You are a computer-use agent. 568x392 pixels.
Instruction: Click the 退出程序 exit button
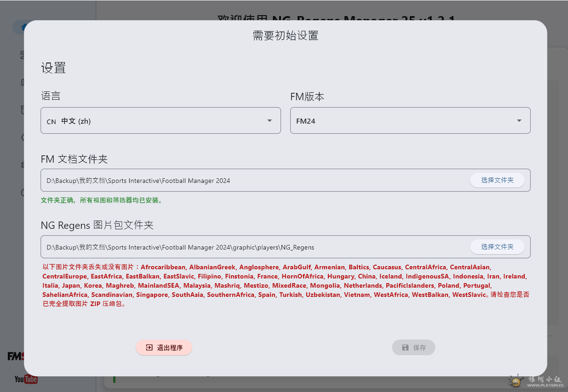point(164,347)
